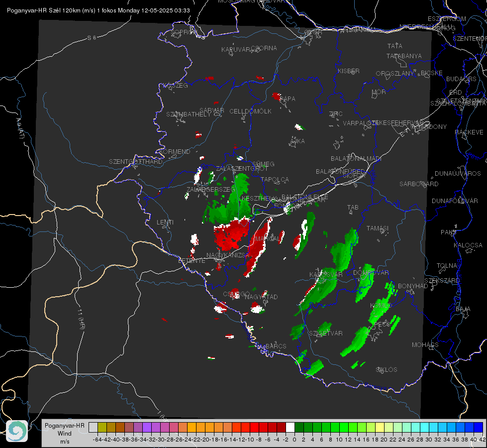Click the radar title text with date 12-05-2025 03:33
Viewport: 487px width, 448px height.
coord(98,10)
